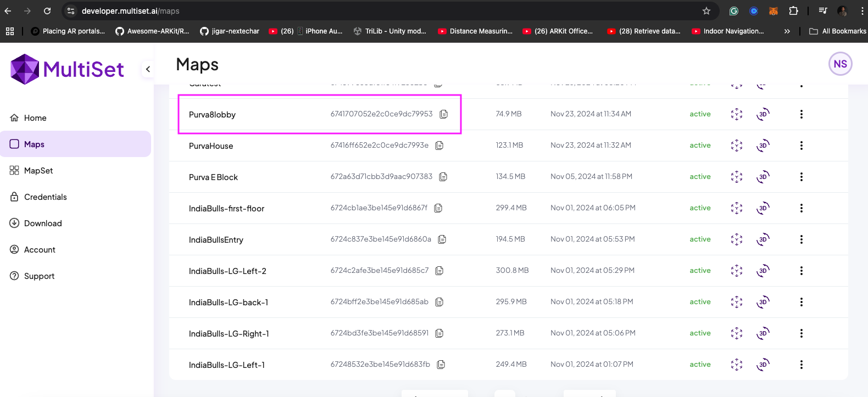This screenshot has width=868, height=397.
Task: Open 3D view for IndiaBullsEntry map
Action: (x=763, y=239)
